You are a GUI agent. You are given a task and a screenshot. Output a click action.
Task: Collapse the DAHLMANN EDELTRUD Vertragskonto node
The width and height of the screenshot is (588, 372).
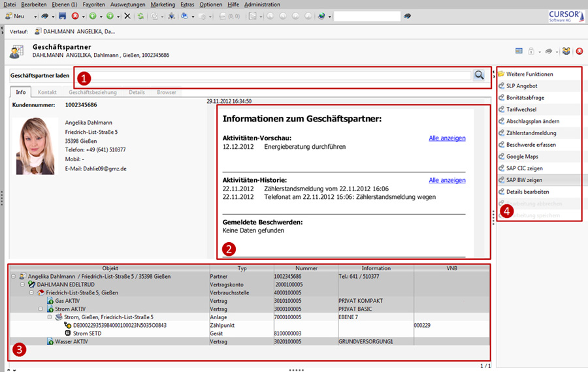pyautogui.click(x=23, y=285)
